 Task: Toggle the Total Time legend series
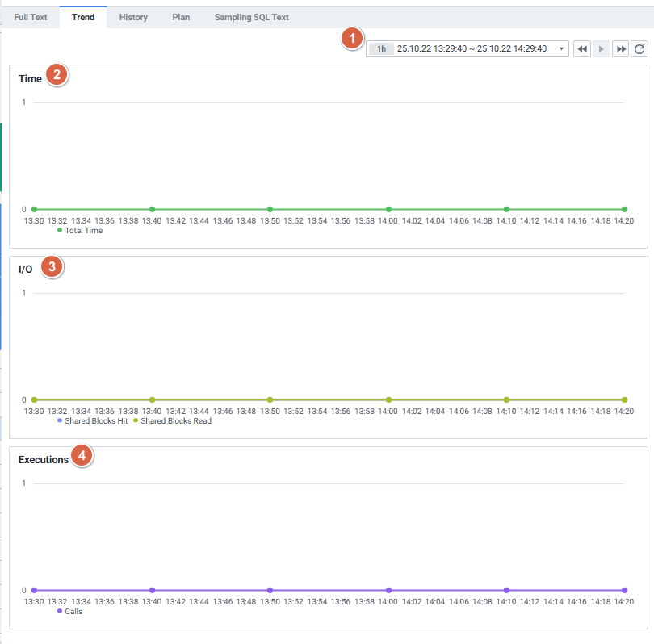81,230
